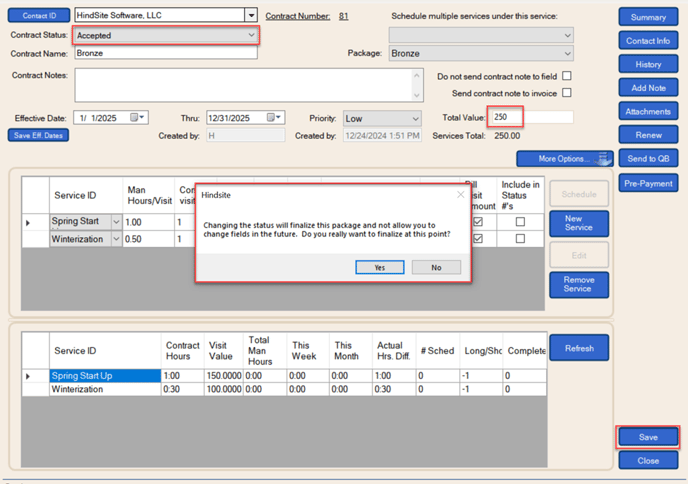Select the Winterization row in lower grid
The width and height of the screenshot is (688, 484).
point(105,389)
